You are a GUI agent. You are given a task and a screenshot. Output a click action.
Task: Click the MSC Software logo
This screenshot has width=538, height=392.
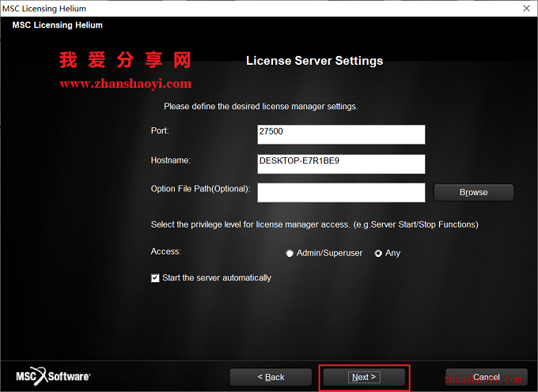tap(53, 376)
